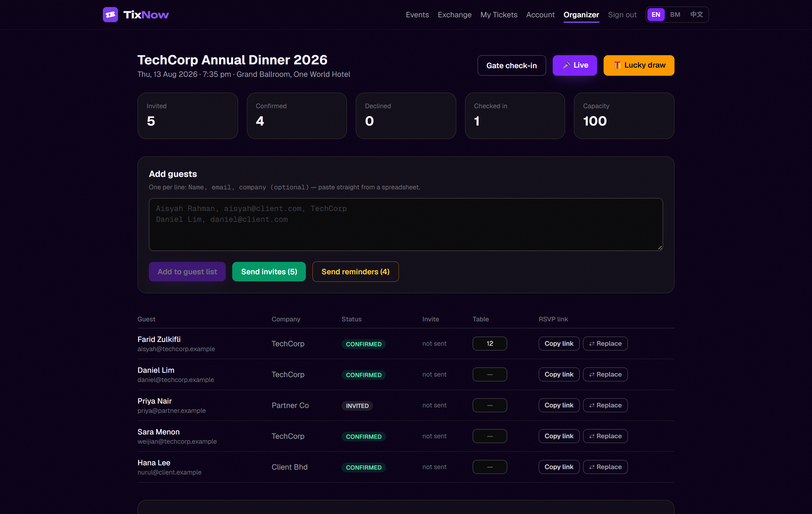
Task: Go to the Exchange page
Action: [x=454, y=15]
